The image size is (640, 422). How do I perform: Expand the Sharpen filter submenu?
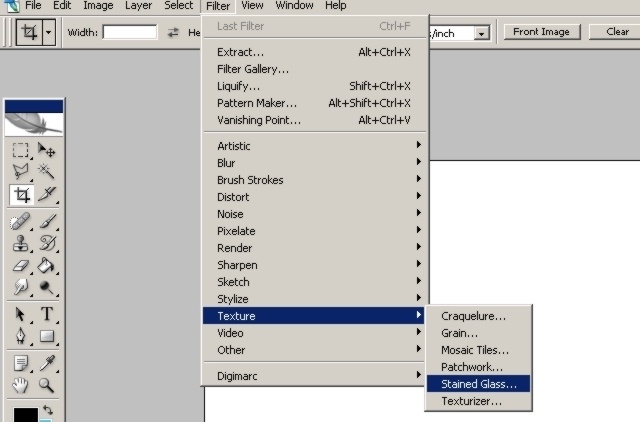tap(314, 265)
